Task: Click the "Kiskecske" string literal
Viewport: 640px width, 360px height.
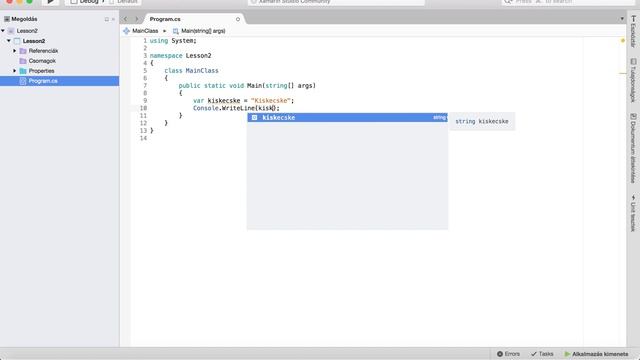Action: (x=270, y=100)
